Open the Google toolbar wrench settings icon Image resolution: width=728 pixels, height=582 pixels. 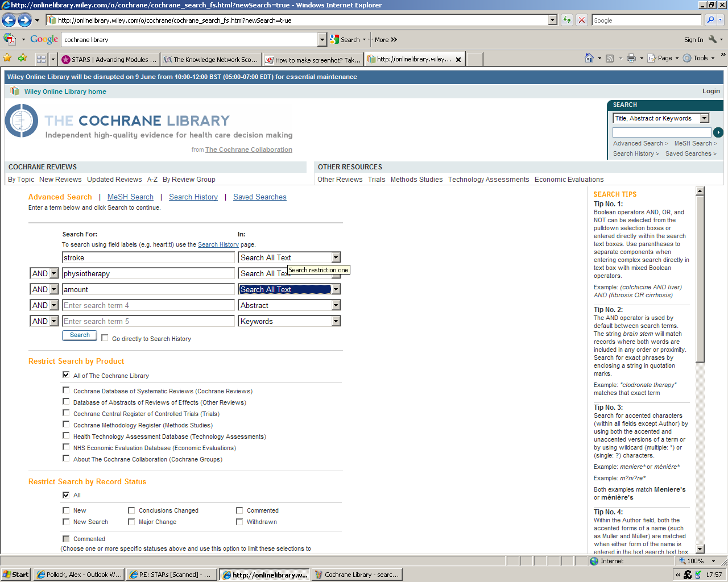coord(713,39)
